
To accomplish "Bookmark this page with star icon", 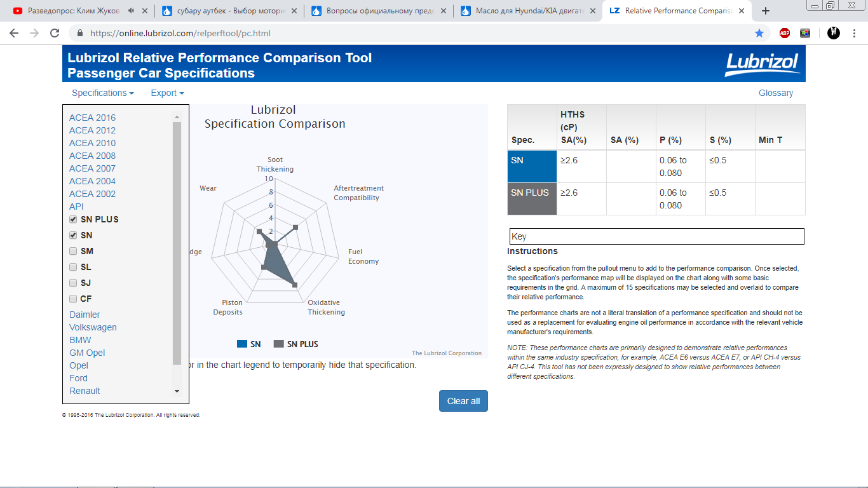I will point(759,33).
